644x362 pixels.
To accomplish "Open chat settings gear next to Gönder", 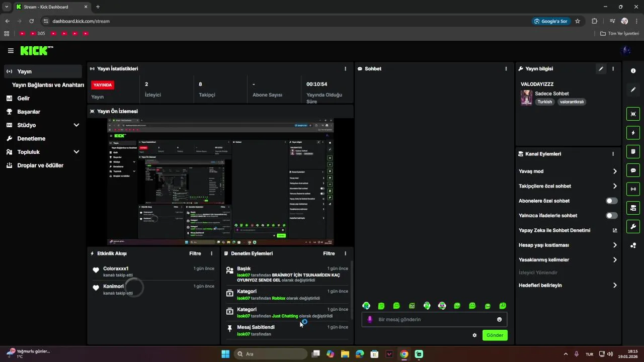I will 474,335.
